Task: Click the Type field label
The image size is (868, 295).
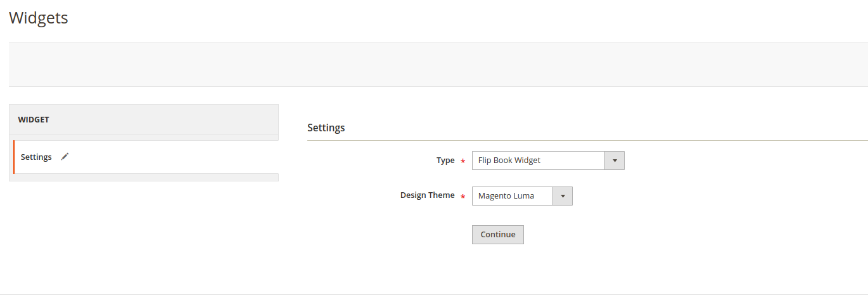Action: pyautogui.click(x=445, y=161)
